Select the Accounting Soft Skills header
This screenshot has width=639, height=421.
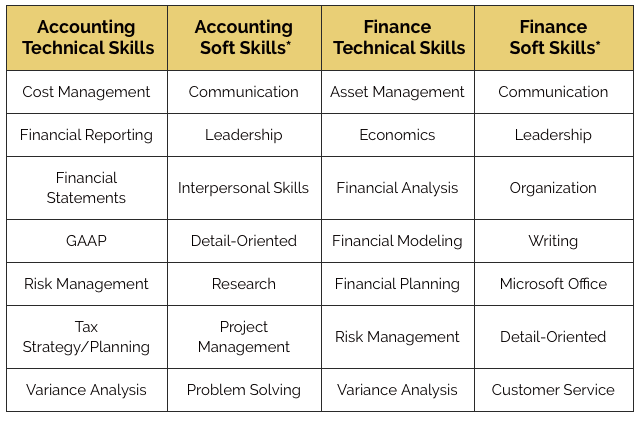244,38
